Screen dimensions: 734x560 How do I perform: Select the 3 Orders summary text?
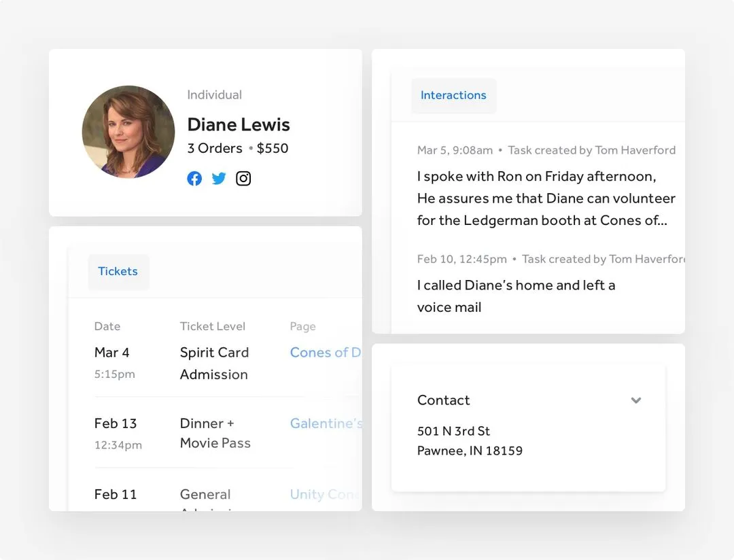click(x=215, y=148)
